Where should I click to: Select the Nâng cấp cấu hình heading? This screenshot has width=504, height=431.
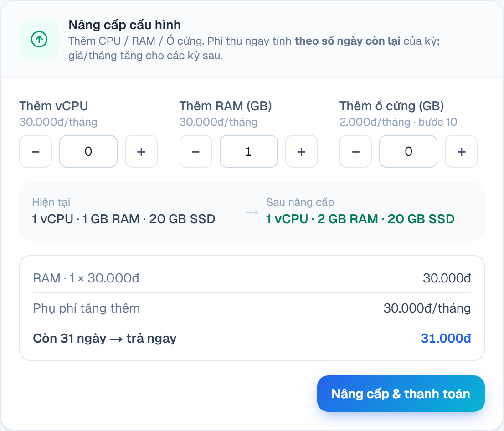click(x=125, y=25)
